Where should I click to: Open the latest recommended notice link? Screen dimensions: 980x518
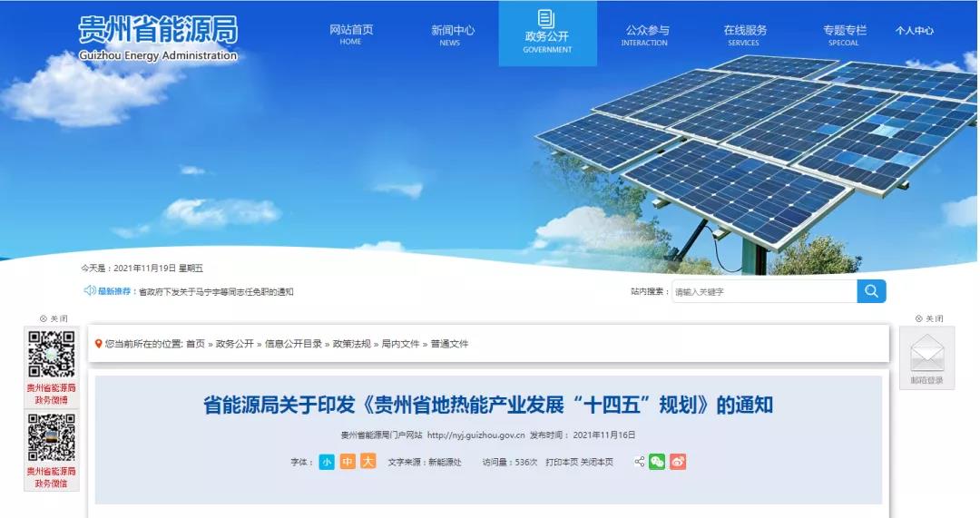tap(216, 292)
